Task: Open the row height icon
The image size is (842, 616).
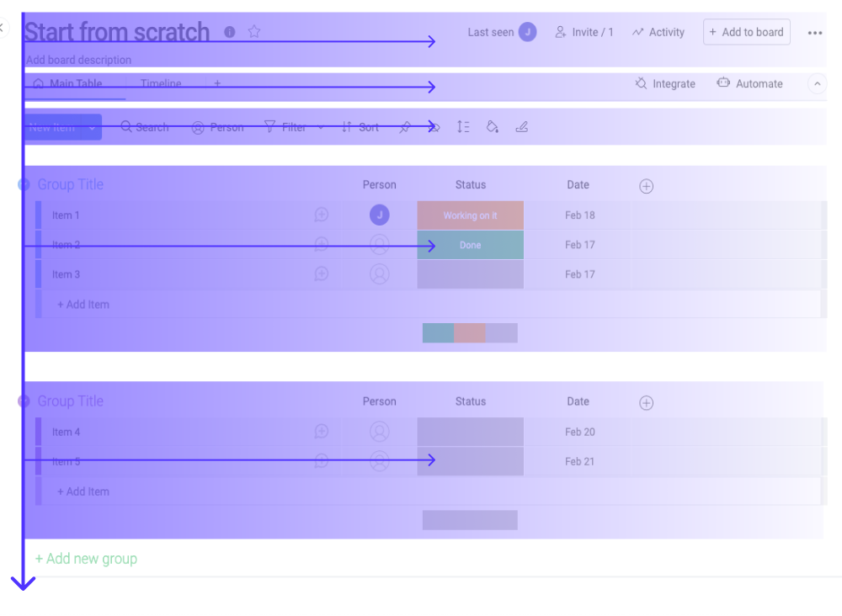Action: (x=463, y=127)
